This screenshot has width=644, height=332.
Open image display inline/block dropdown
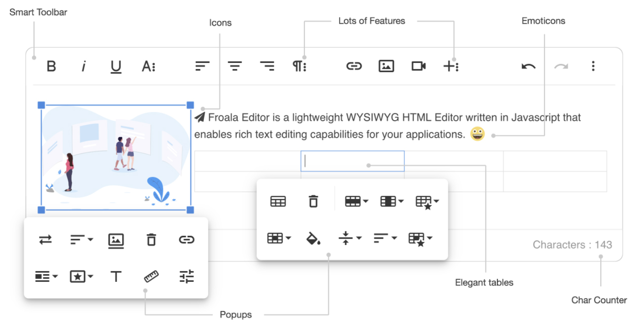coord(46,276)
